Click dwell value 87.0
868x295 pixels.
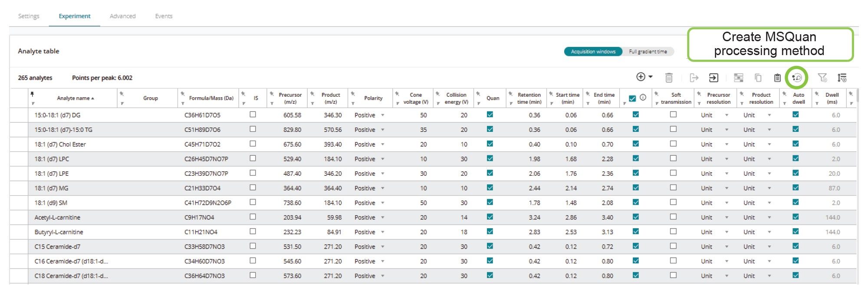click(834, 188)
